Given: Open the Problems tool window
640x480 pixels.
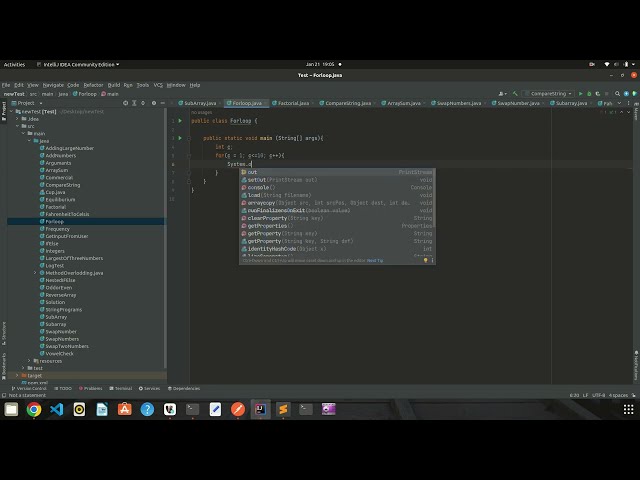Looking at the screenshot, I should [91, 388].
